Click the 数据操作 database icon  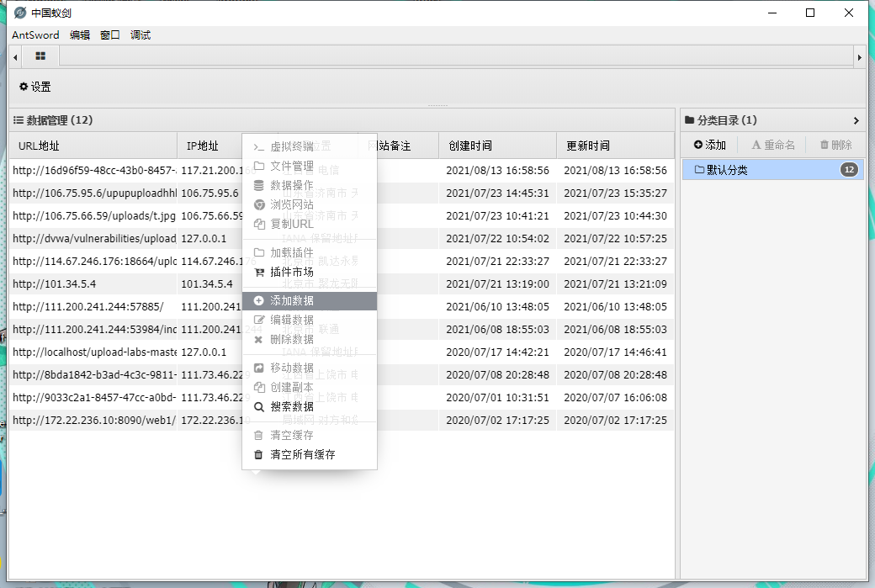[258, 185]
